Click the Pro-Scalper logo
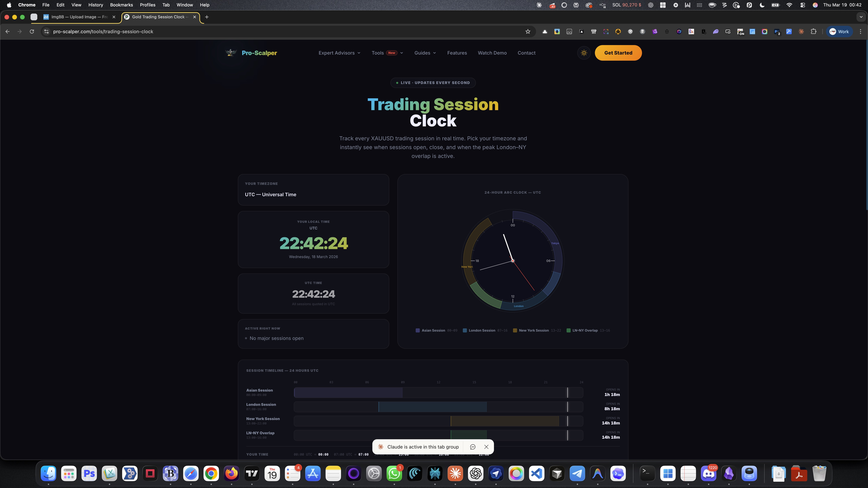This screenshot has height=488, width=868. [251, 53]
